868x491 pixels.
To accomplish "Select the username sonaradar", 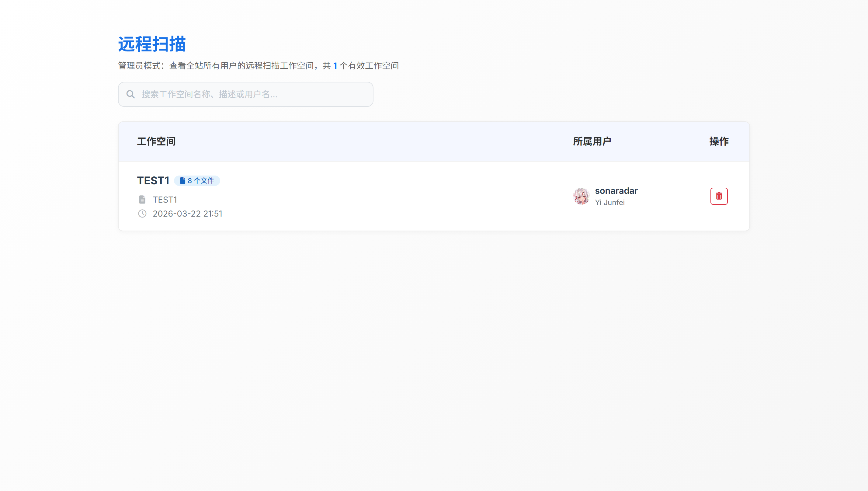I will click(x=616, y=191).
